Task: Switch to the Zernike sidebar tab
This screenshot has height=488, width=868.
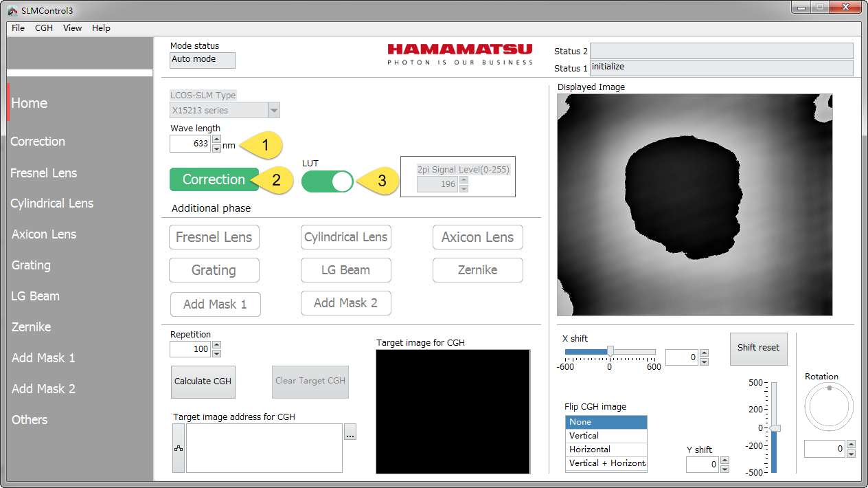Action: click(x=32, y=327)
